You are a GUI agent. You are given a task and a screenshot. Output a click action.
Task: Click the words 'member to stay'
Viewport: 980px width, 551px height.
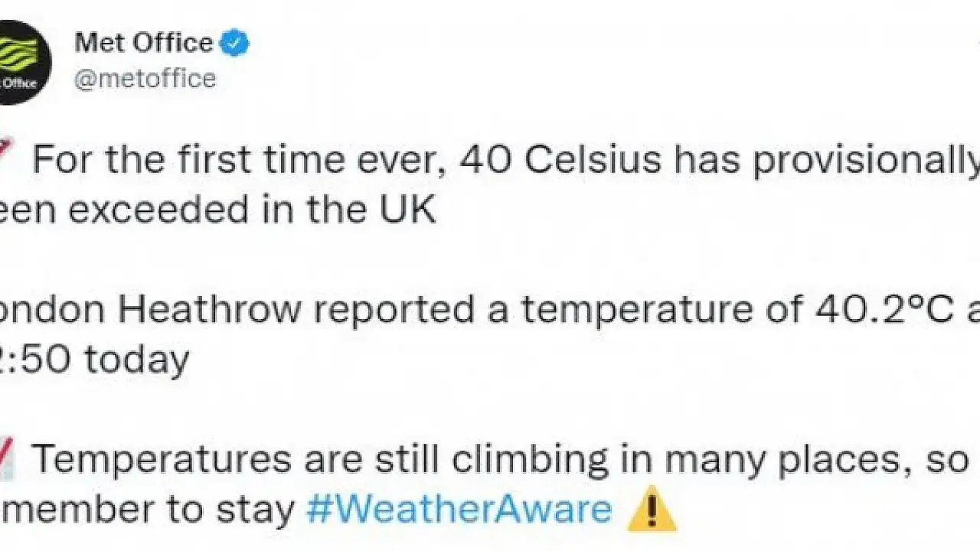coord(148,510)
